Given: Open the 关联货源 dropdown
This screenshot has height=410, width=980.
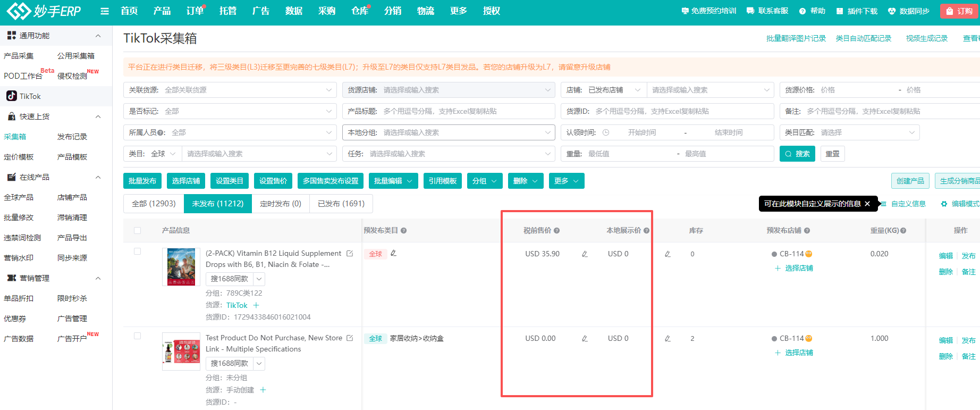Looking at the screenshot, I should 230,90.
